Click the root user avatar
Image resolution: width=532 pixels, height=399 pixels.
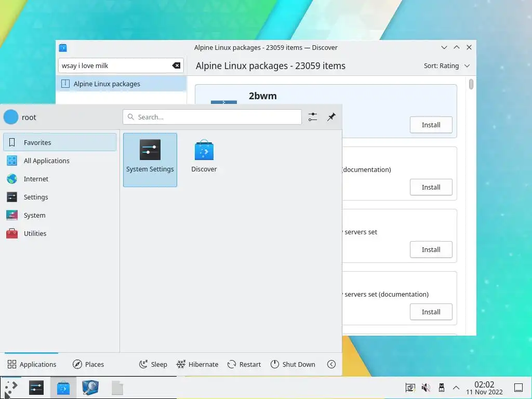[11, 117]
